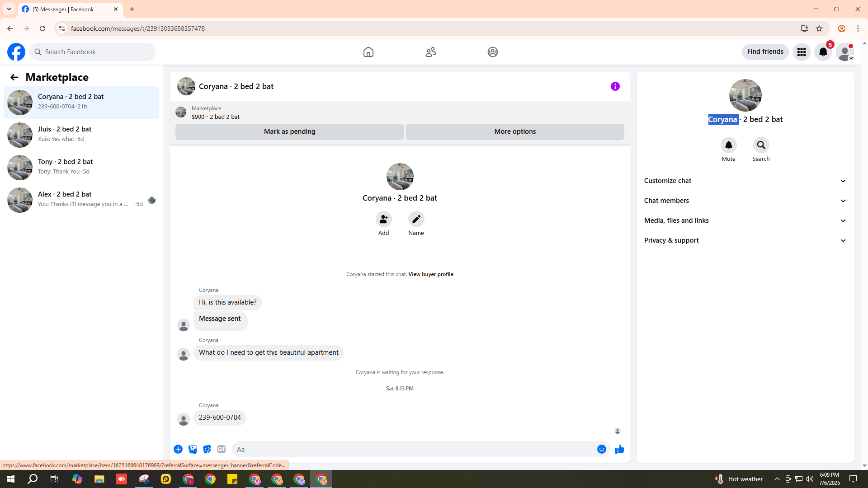Bookmark this page with the star icon

[819, 28]
